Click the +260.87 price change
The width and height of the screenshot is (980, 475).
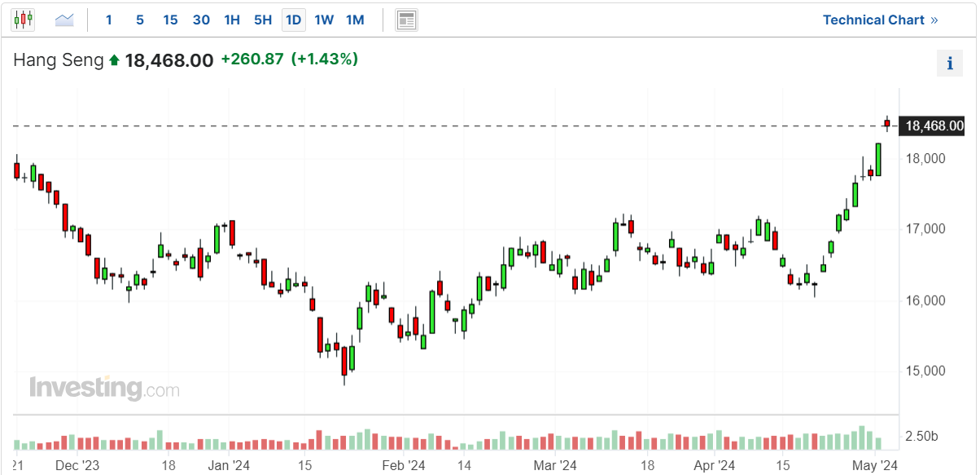tap(252, 59)
